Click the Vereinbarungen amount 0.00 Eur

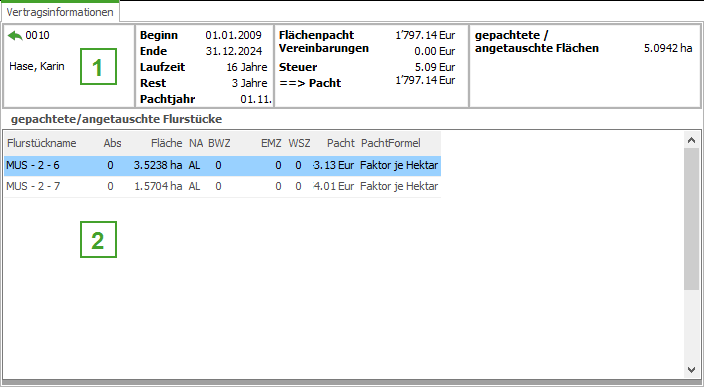[x=435, y=51]
